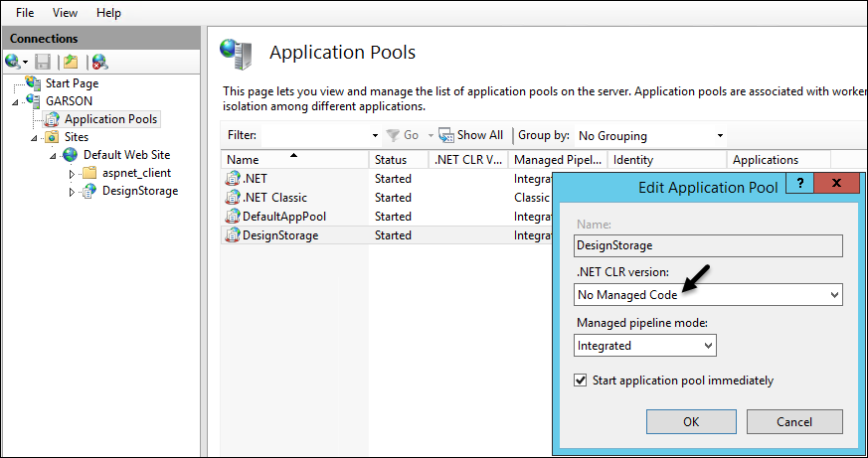This screenshot has width=868, height=458.
Task: Select the GARSON server icon
Action: pyautogui.click(x=33, y=100)
